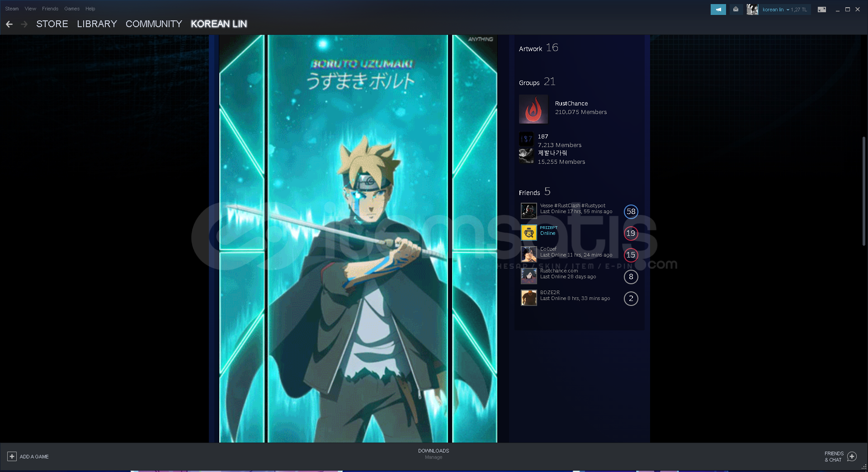Open the Artwork 16 link
Screen dimensions: 868x472
tap(538, 48)
